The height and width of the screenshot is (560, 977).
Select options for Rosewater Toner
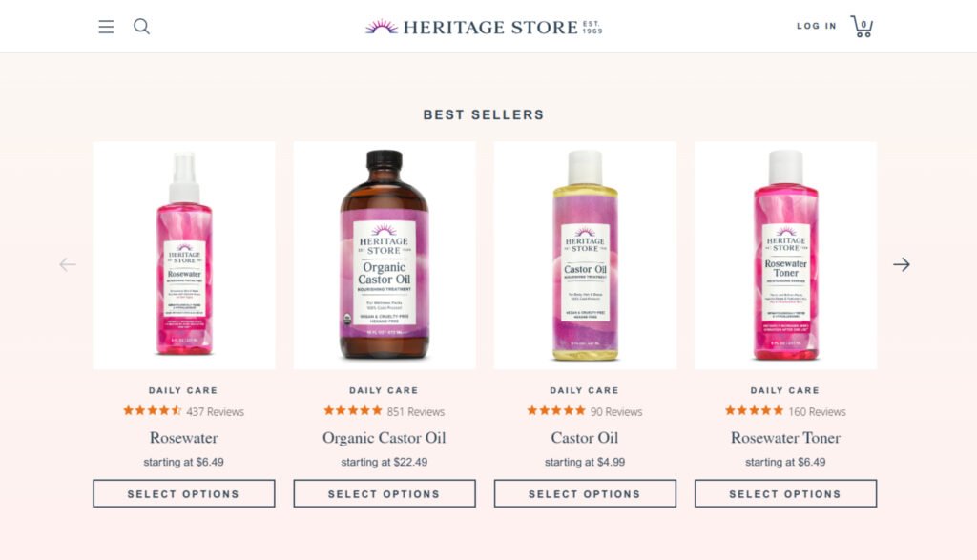784,493
